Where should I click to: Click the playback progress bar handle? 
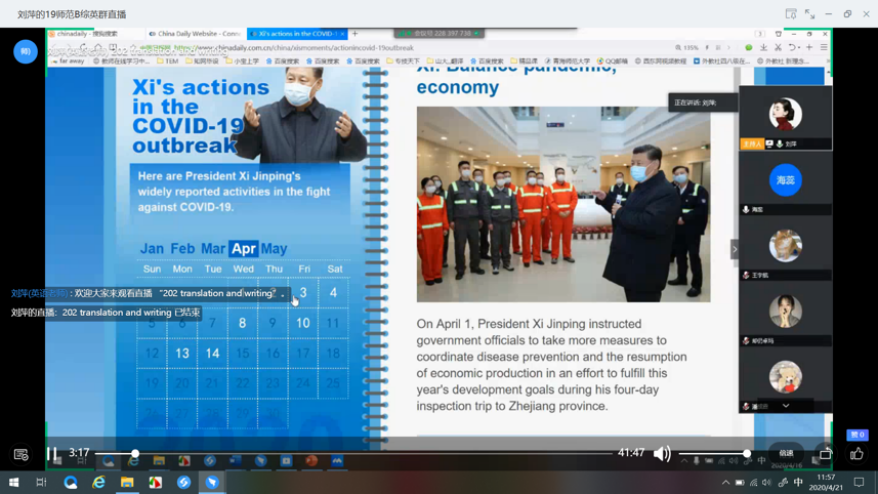[135, 454]
